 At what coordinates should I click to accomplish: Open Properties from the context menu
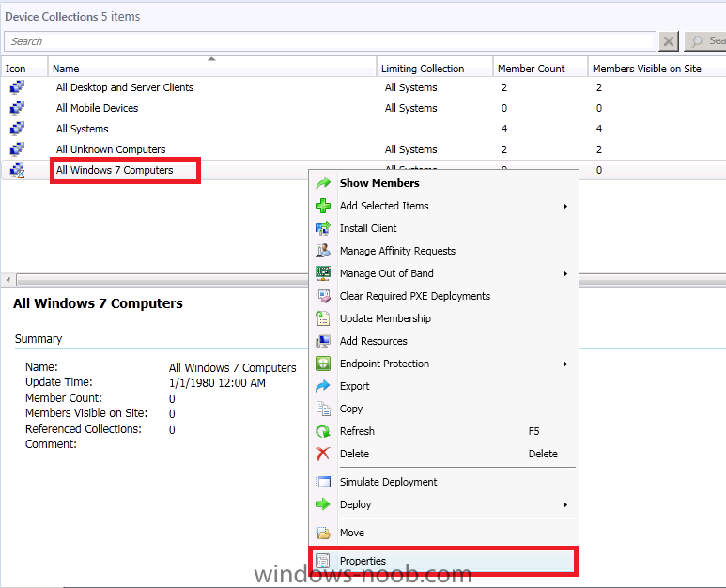443,561
